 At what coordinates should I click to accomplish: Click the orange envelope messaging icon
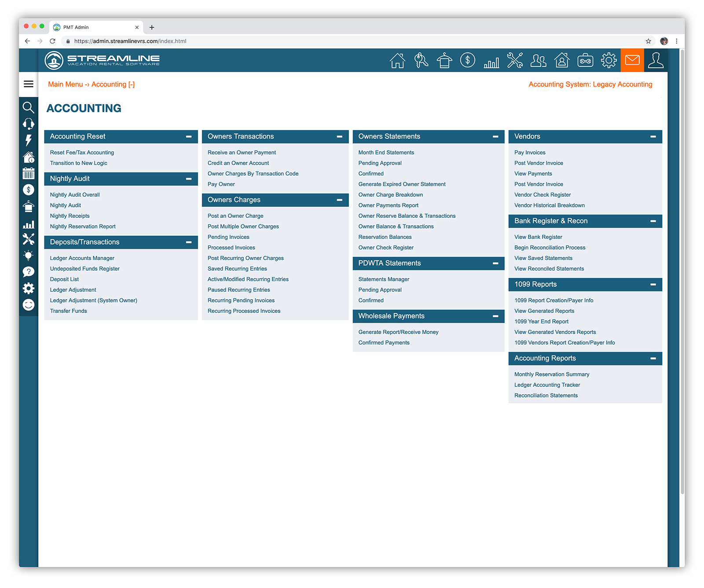[x=632, y=60]
